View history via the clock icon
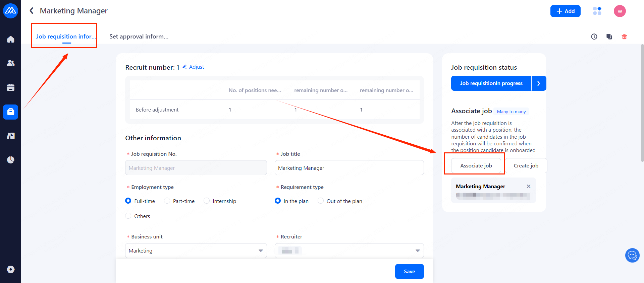This screenshot has width=644, height=283. coord(594,37)
